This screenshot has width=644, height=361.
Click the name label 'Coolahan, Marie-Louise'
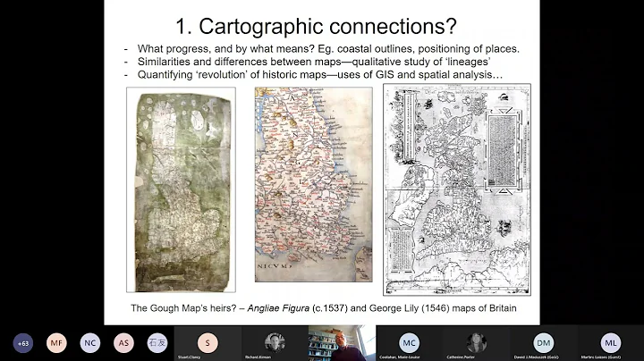pyautogui.click(x=400, y=357)
